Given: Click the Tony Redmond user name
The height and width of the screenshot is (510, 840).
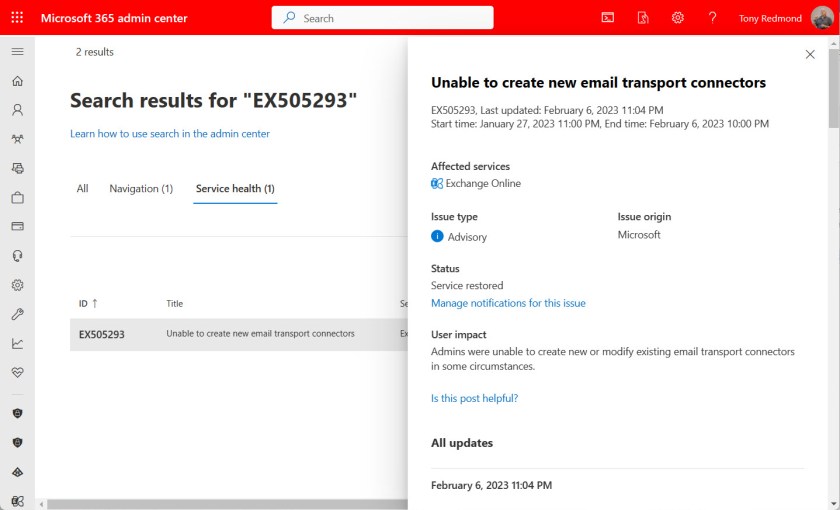Looking at the screenshot, I should click(x=770, y=18).
